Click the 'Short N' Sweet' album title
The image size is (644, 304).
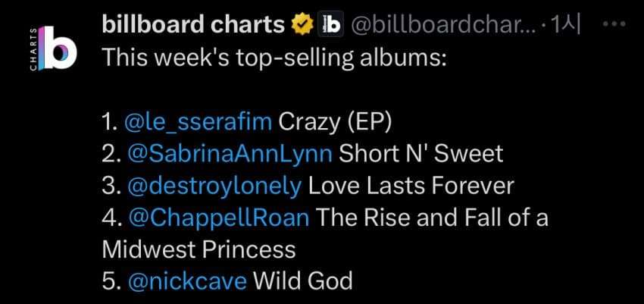(420, 153)
